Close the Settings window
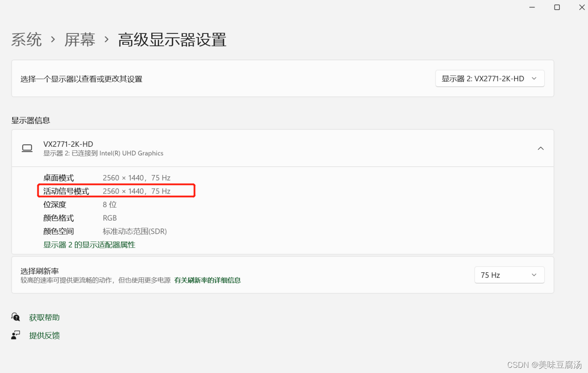The width and height of the screenshot is (588, 373). [581, 7]
